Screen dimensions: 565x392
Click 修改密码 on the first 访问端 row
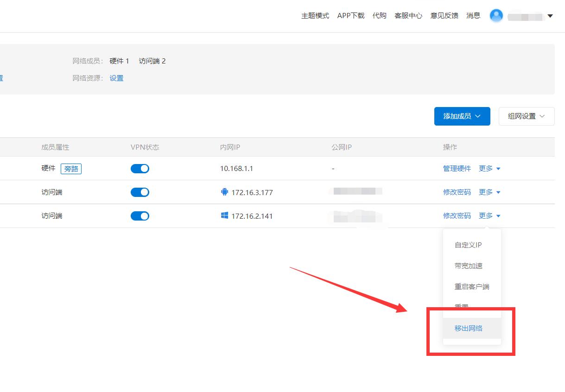click(x=457, y=192)
